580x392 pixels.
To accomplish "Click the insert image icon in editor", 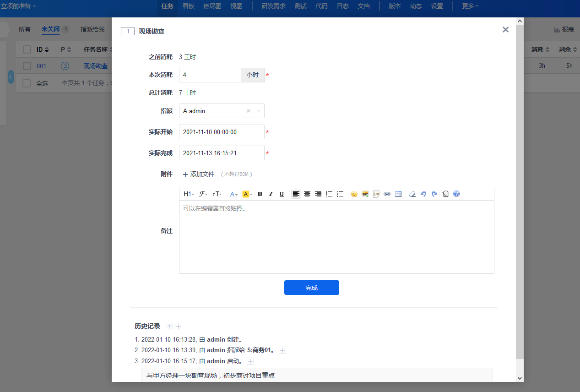I will (x=365, y=194).
